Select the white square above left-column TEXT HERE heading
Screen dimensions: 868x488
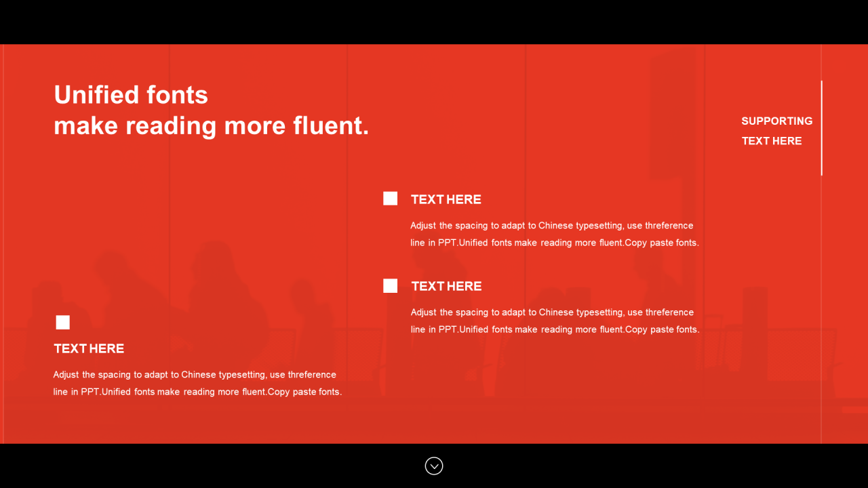pyautogui.click(x=62, y=322)
